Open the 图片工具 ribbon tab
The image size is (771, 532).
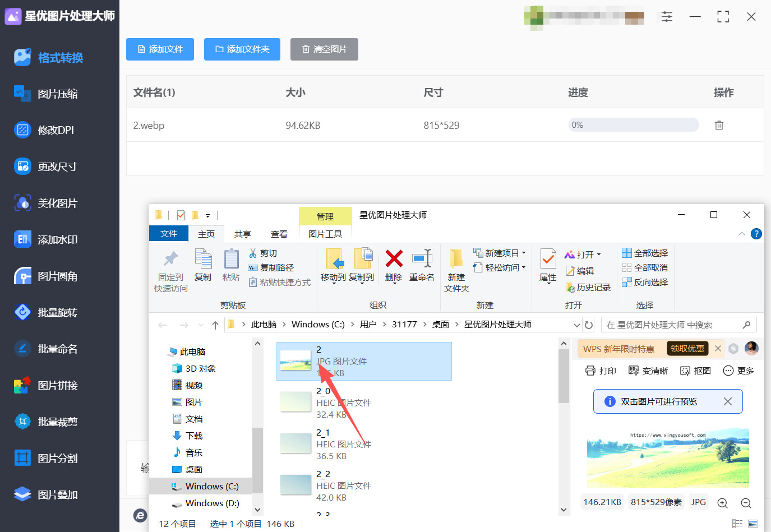(x=325, y=234)
